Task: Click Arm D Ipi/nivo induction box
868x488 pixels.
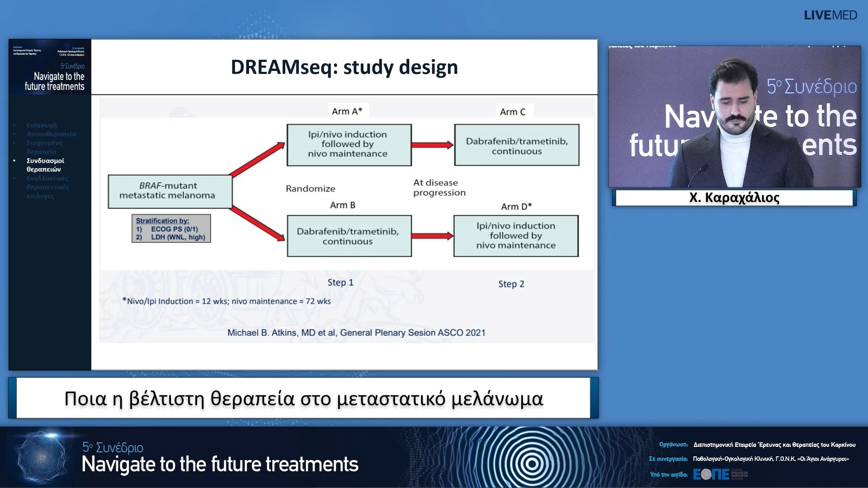Action: 516,236
